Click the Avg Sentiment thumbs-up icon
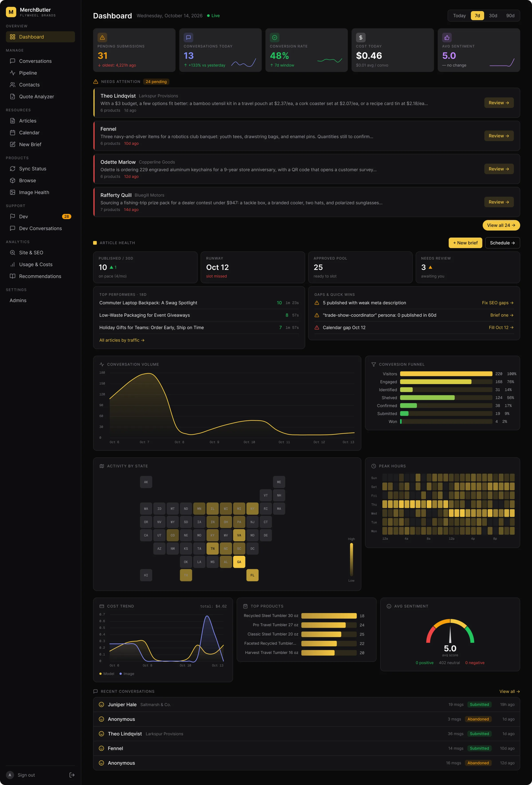The height and width of the screenshot is (785, 532). (x=447, y=37)
